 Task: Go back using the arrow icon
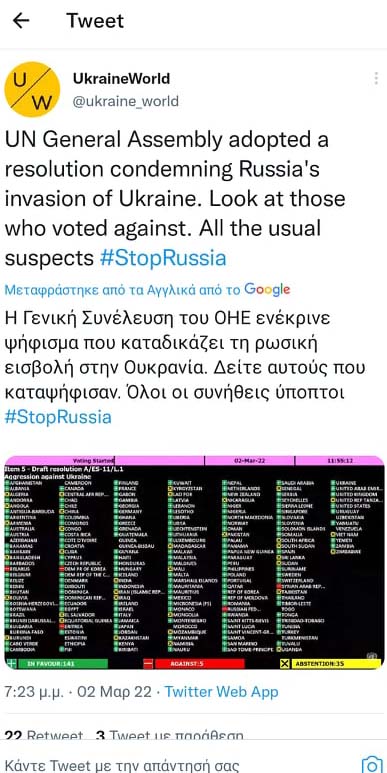pos(21,21)
